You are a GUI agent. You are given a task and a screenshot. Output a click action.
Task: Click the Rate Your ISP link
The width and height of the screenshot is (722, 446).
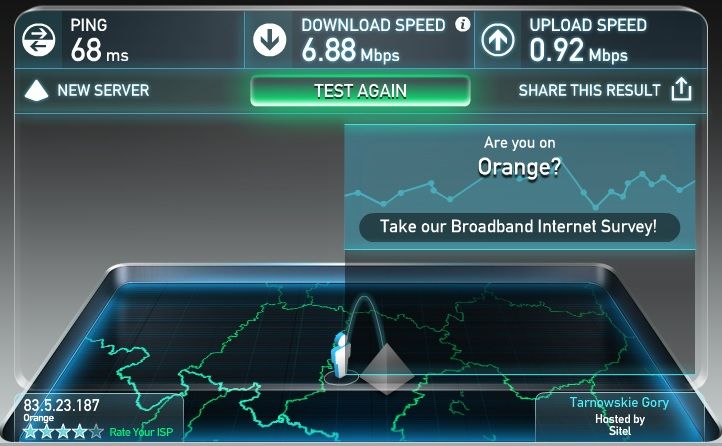(141, 432)
